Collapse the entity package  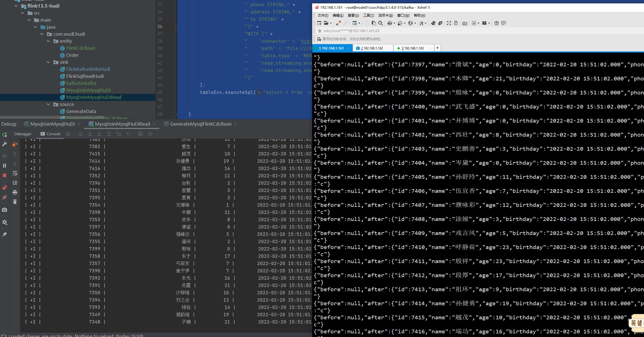click(48, 41)
